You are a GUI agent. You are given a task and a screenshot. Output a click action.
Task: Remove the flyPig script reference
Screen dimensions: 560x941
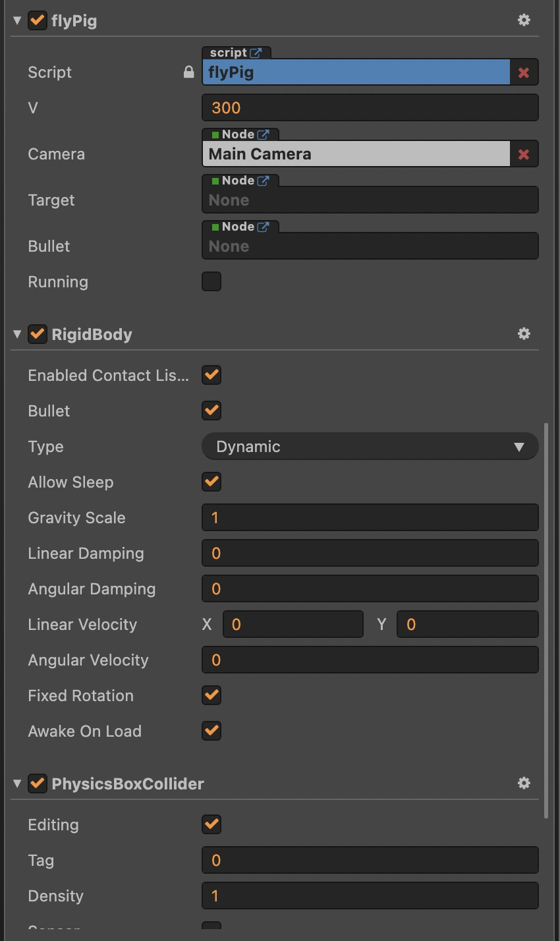pos(524,72)
